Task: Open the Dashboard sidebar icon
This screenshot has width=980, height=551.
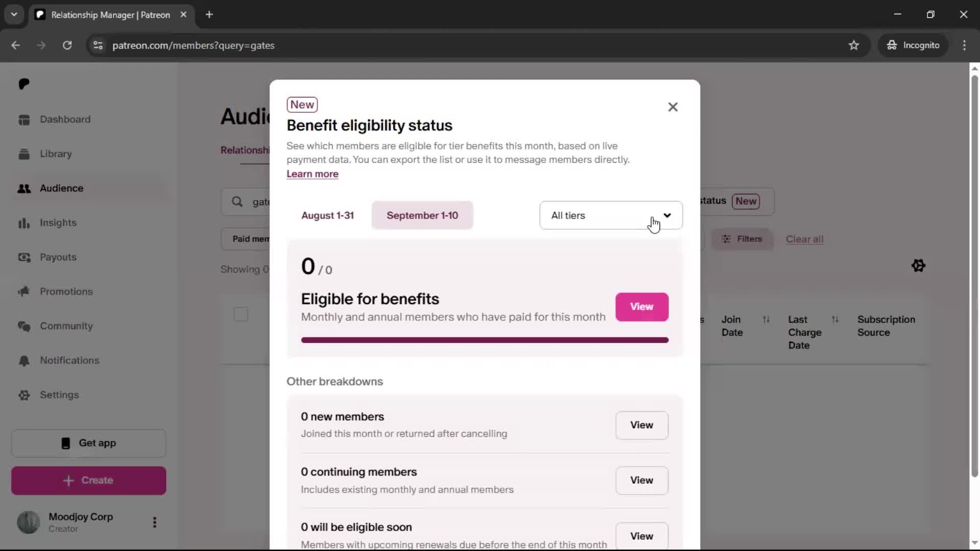Action: (x=24, y=120)
